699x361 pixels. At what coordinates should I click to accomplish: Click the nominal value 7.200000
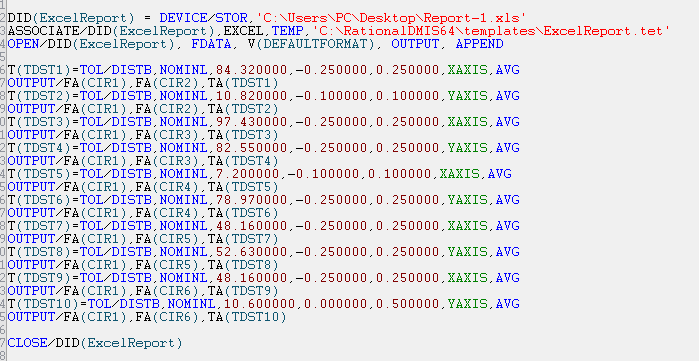point(247,173)
